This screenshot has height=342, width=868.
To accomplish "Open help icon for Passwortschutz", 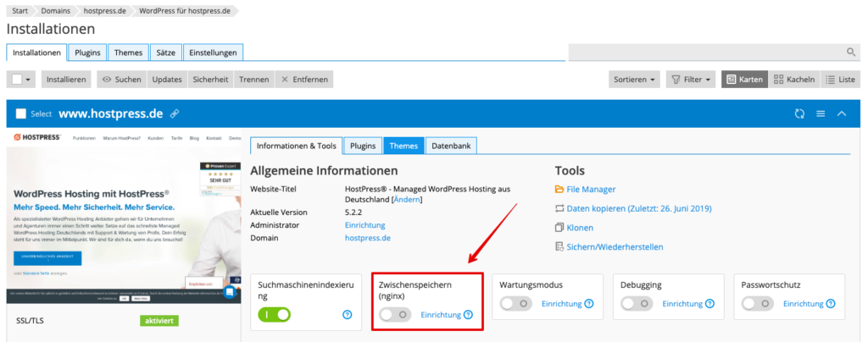I will pyautogui.click(x=831, y=303).
